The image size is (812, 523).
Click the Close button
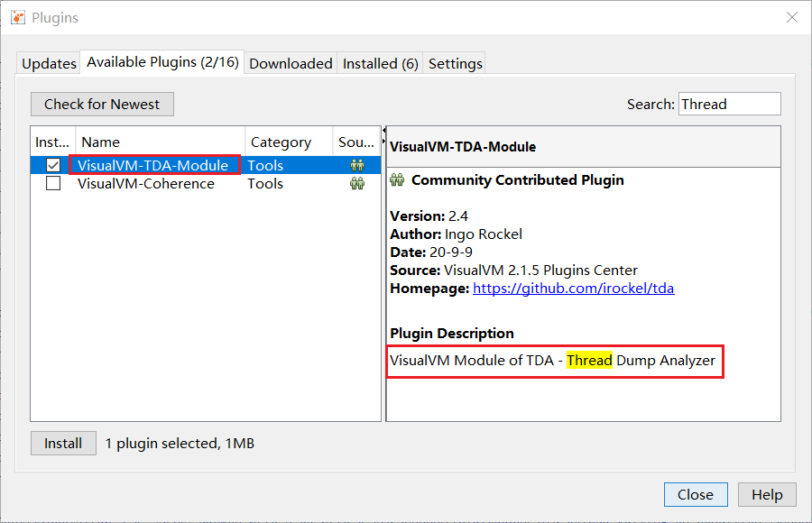696,494
